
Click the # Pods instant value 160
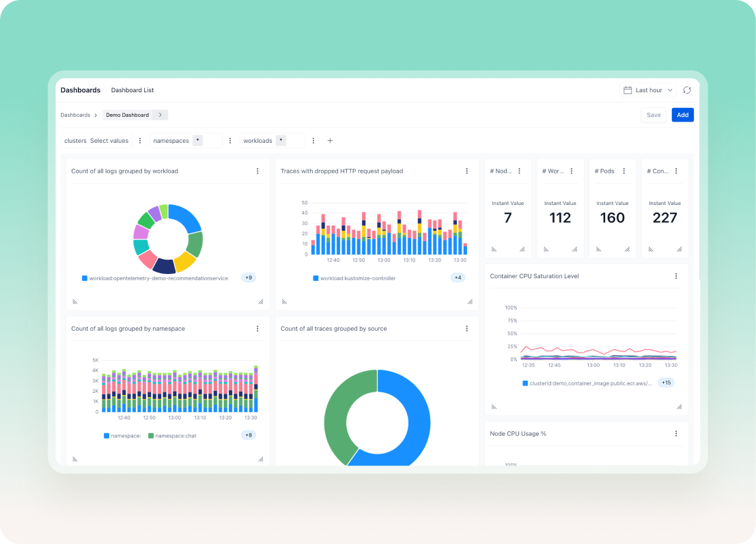click(x=613, y=218)
